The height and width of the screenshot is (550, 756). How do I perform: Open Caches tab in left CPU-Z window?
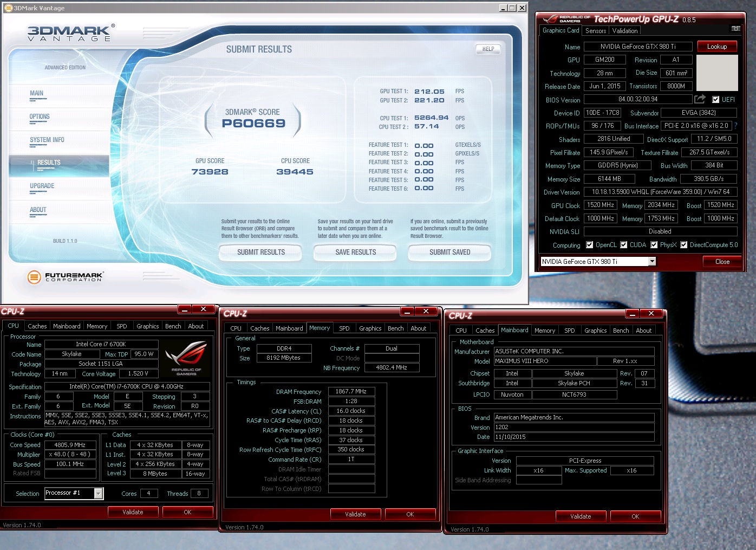pos(37,326)
